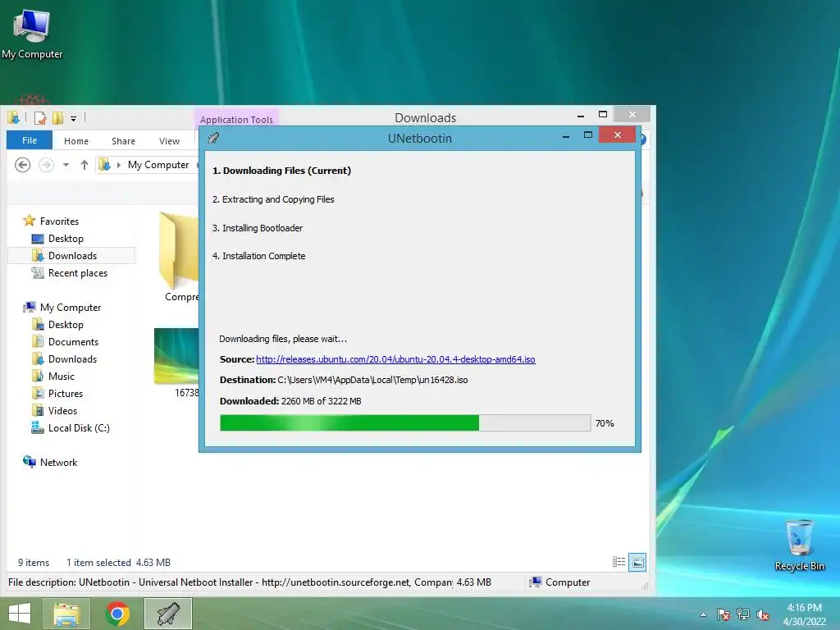This screenshot has height=630, width=840.
Task: Open the File menu tab
Action: coord(30,140)
